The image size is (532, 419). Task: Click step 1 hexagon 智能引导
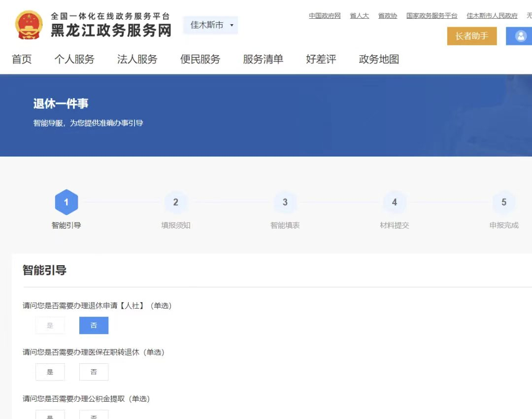pos(66,202)
